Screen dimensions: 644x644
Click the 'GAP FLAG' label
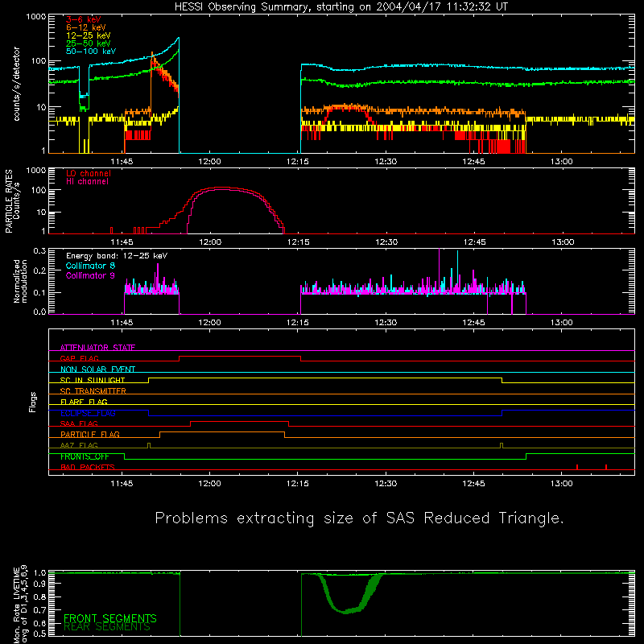tap(79, 358)
